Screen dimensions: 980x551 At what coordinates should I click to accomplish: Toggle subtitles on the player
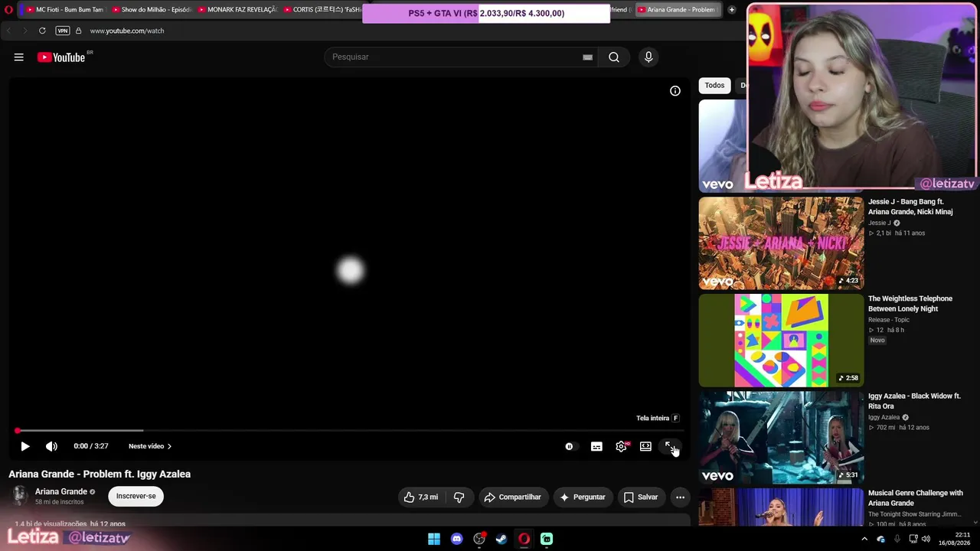click(x=596, y=446)
